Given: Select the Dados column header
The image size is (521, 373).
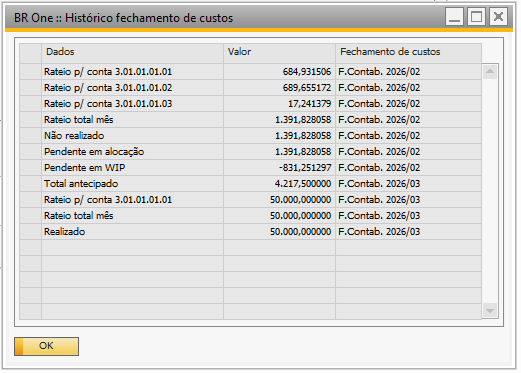Looking at the screenshot, I should (132, 53).
